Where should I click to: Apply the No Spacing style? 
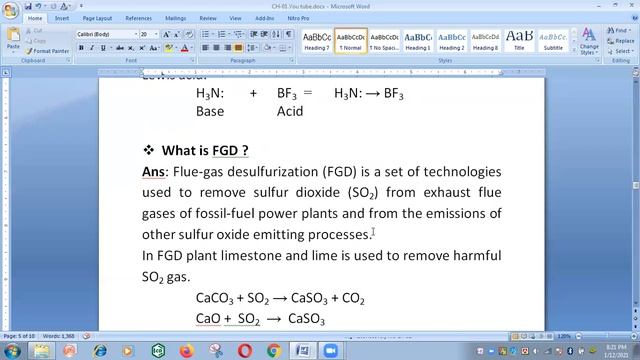coord(384,41)
